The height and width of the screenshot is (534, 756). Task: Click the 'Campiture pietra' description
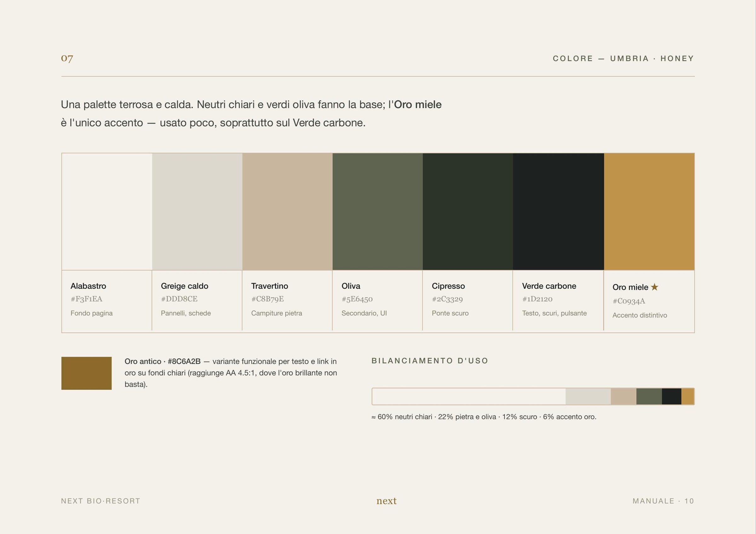tap(277, 313)
